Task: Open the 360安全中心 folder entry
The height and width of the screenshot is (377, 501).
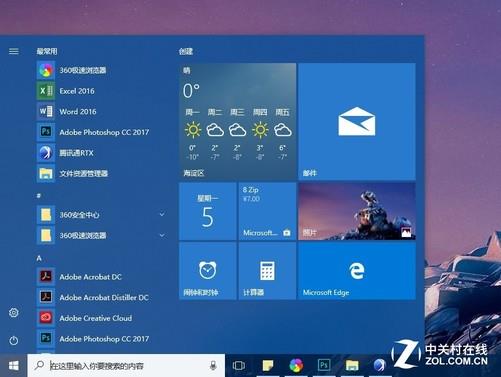Action: click(x=102, y=215)
